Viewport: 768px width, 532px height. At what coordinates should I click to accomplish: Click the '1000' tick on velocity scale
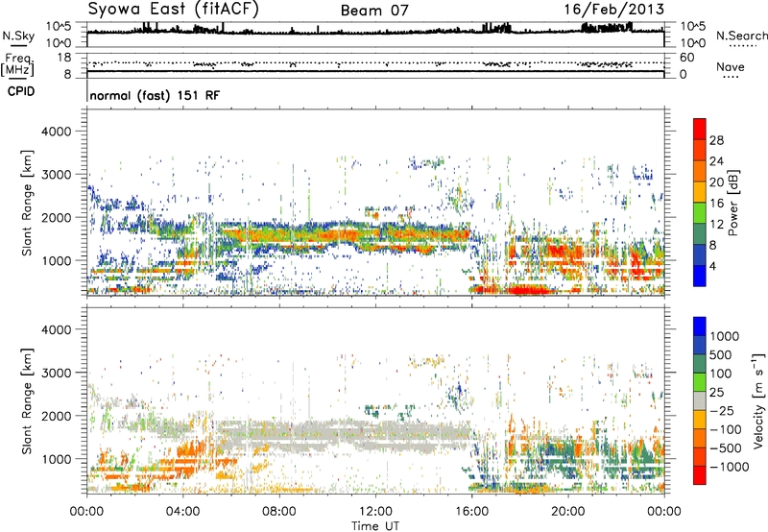coord(724,336)
